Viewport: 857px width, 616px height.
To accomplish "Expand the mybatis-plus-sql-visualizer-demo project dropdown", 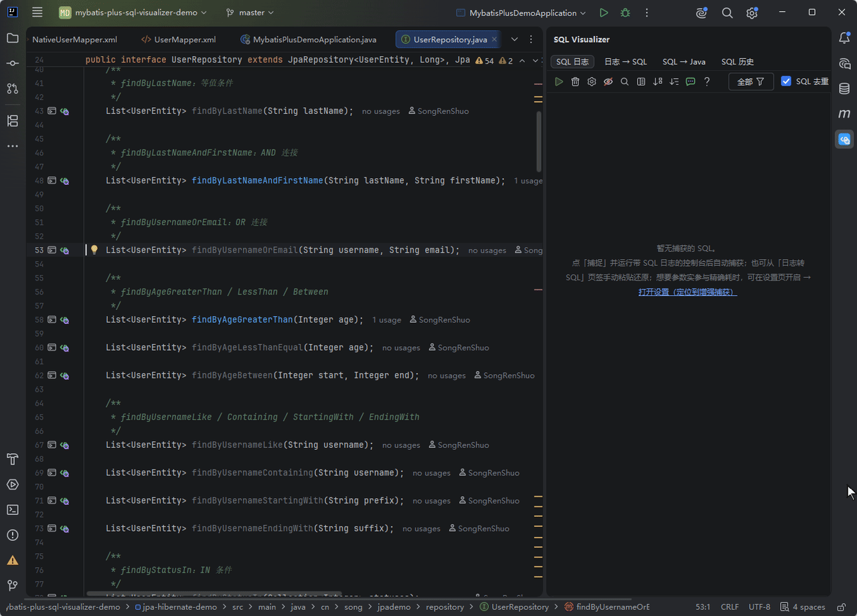I will (x=133, y=13).
